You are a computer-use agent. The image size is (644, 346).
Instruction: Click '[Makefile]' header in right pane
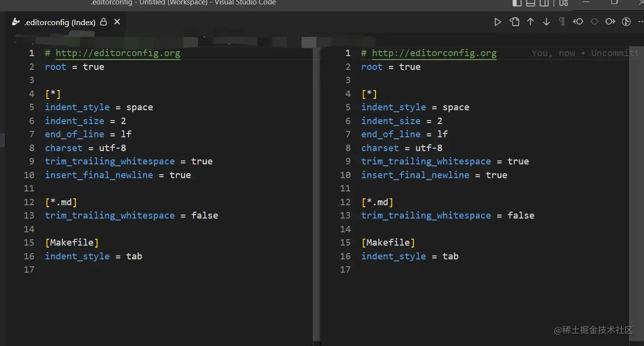pos(388,243)
